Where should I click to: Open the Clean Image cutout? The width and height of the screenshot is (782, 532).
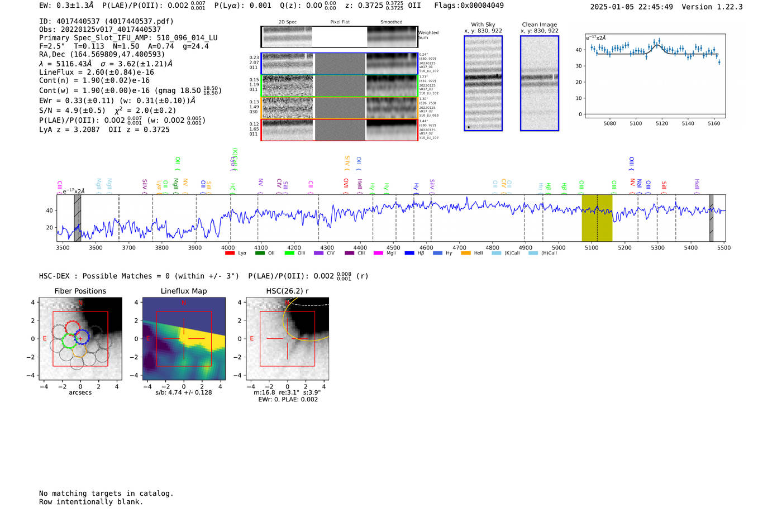540,83
